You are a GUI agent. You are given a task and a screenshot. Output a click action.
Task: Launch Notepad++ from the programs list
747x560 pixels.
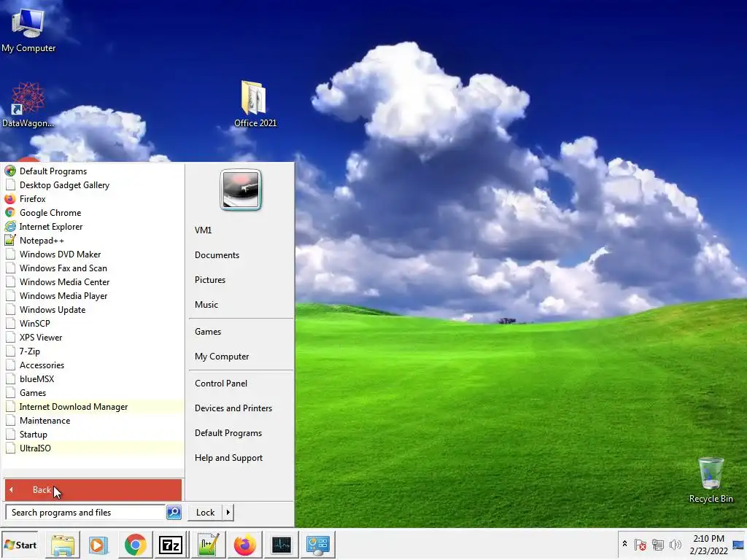point(93,240)
